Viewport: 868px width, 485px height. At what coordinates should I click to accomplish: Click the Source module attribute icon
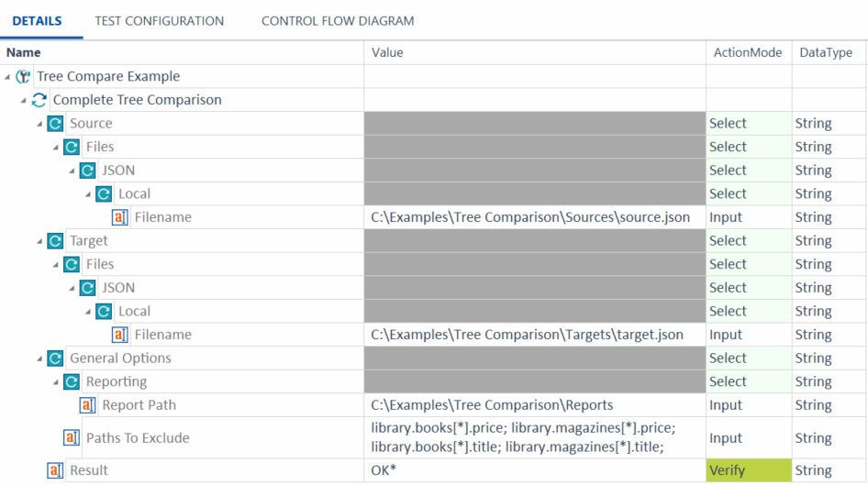[56, 124]
